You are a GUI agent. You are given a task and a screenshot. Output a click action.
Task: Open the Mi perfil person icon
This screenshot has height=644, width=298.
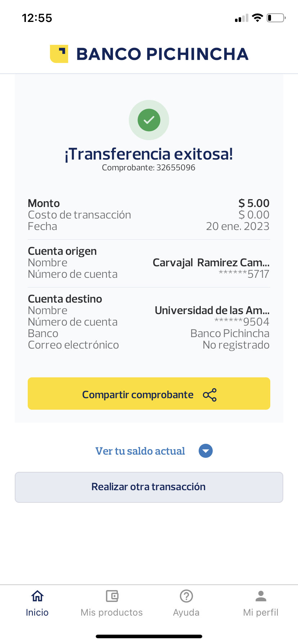(261, 596)
